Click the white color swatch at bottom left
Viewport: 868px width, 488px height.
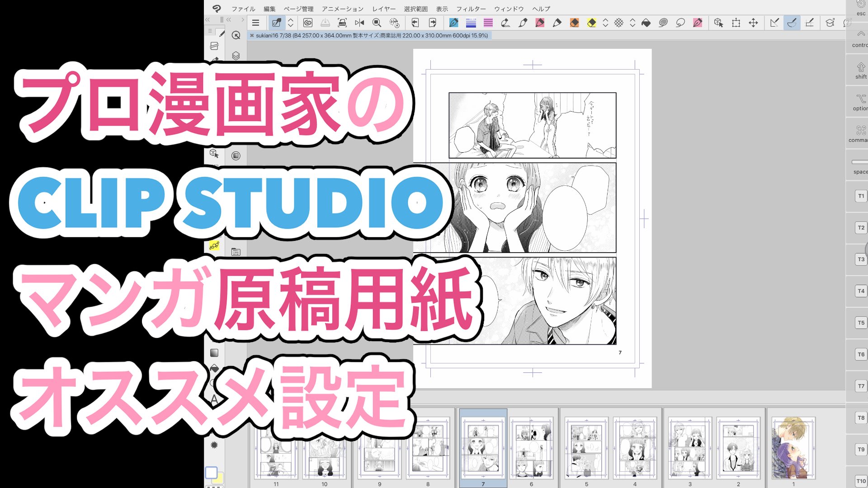pyautogui.click(x=212, y=471)
